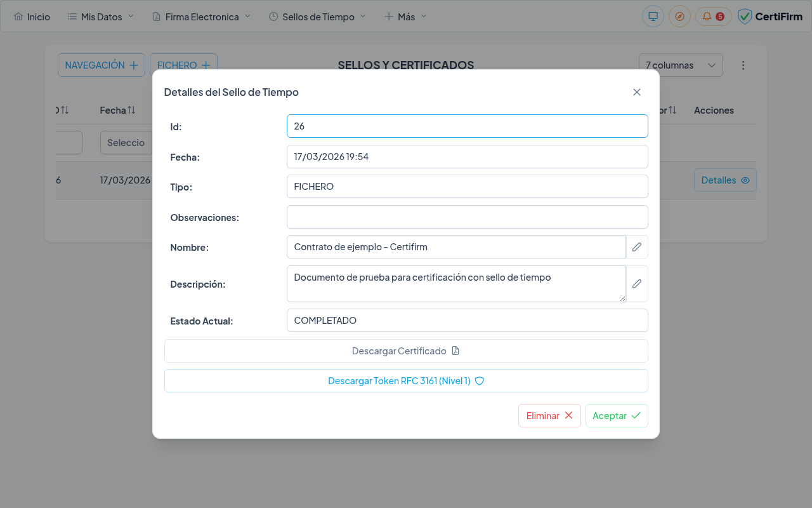Download the RFC 3161 Level 1 token
Image resolution: width=812 pixels, height=508 pixels.
[x=399, y=380]
